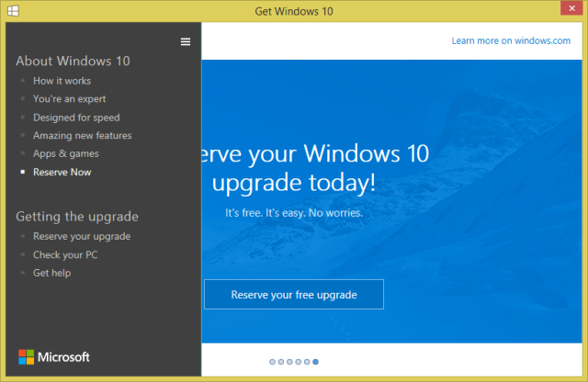This screenshot has height=382, width=588.
Task: Click the About Windows 10 heading
Action: click(x=73, y=61)
